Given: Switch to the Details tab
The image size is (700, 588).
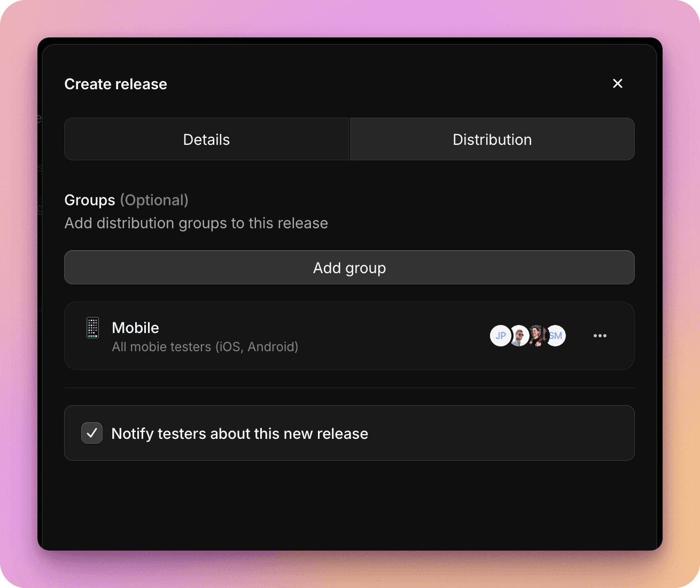Looking at the screenshot, I should [206, 139].
